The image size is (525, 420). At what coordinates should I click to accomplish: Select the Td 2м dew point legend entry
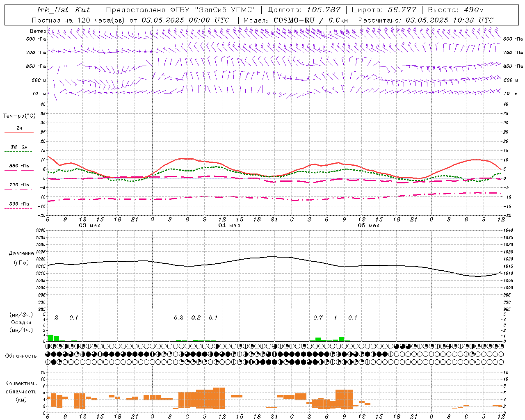tap(19, 147)
